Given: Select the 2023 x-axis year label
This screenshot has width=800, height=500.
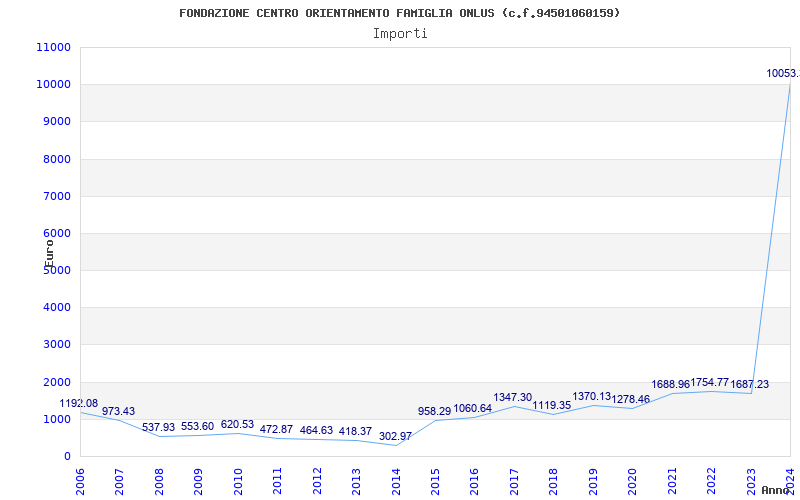Looking at the screenshot, I should (x=751, y=481).
